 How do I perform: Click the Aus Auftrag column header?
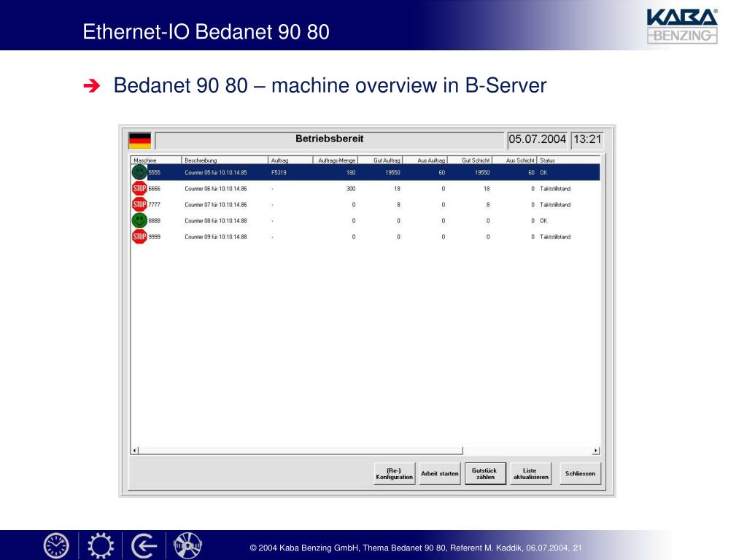click(425, 160)
